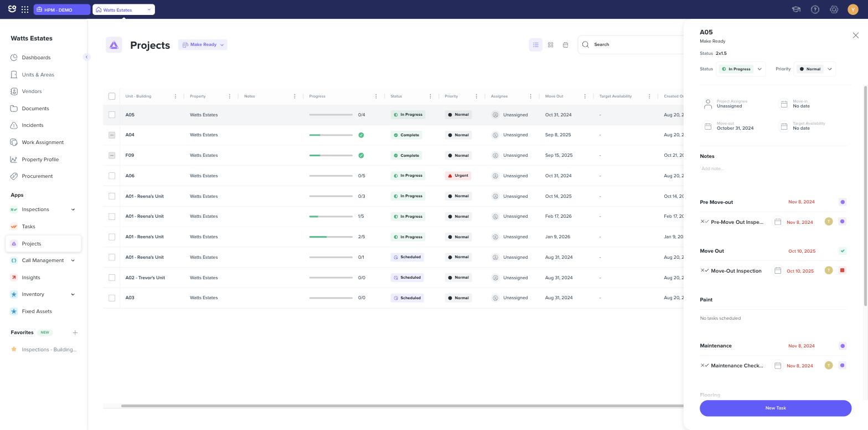Open the Normal priority dropdown in panel
Image resolution: width=868 pixels, height=430 pixels.
click(814, 69)
